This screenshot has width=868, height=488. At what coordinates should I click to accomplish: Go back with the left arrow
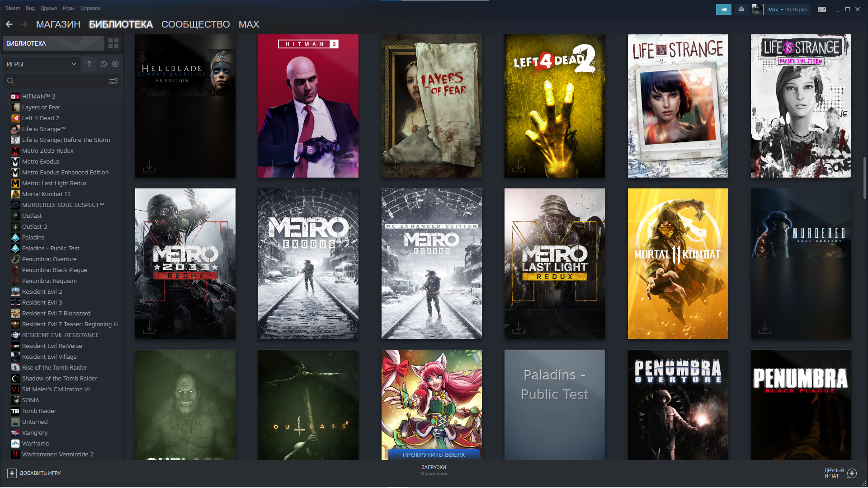click(x=9, y=24)
